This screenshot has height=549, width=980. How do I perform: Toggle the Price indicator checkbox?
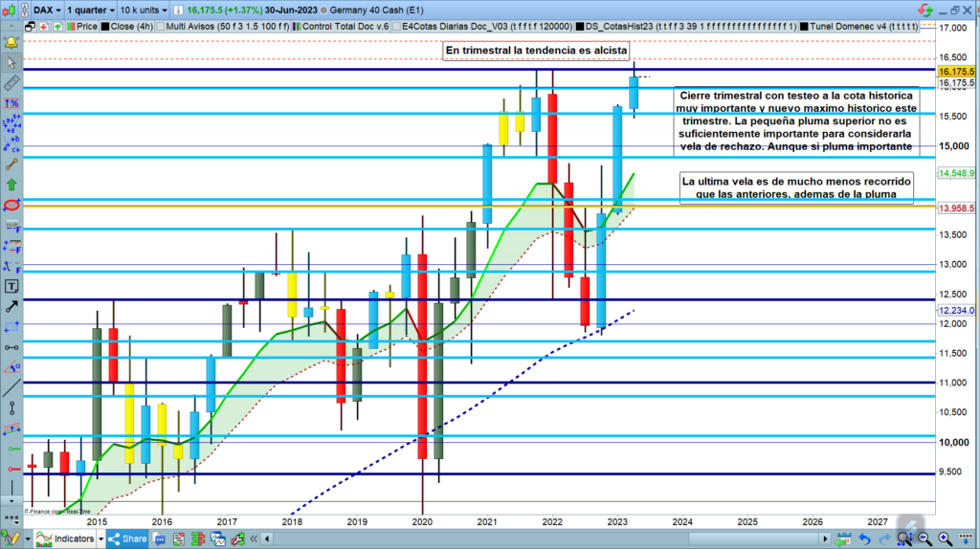[x=69, y=28]
